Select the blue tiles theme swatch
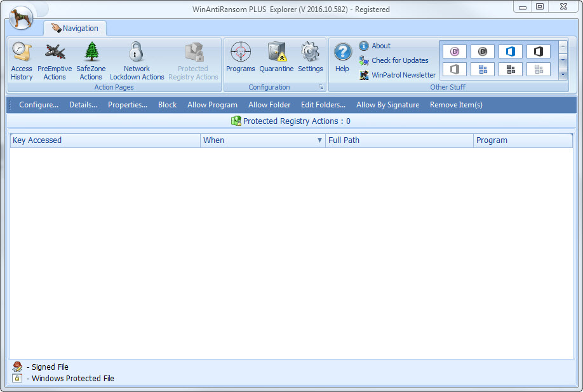This screenshot has height=392, width=583. [482, 69]
